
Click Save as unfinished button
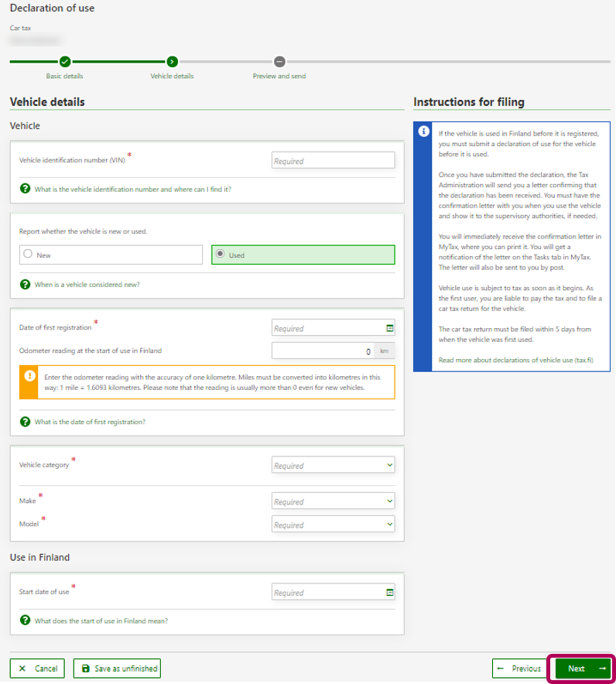click(x=117, y=669)
